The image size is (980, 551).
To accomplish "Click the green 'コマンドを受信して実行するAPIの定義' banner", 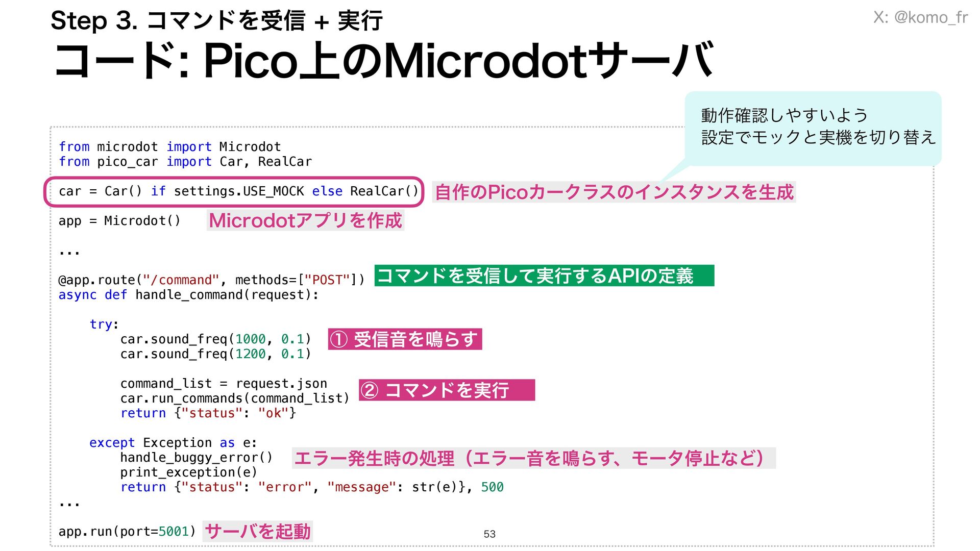I will tap(544, 275).
